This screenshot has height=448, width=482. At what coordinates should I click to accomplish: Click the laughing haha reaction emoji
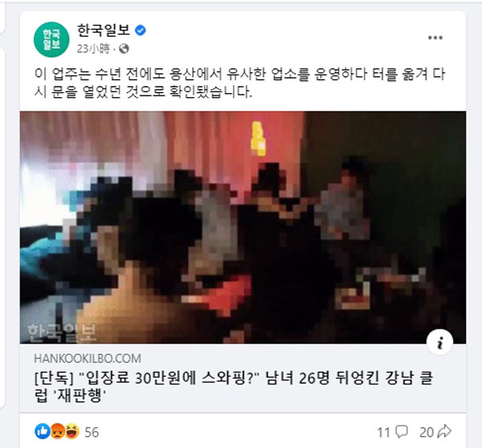pos(72,431)
